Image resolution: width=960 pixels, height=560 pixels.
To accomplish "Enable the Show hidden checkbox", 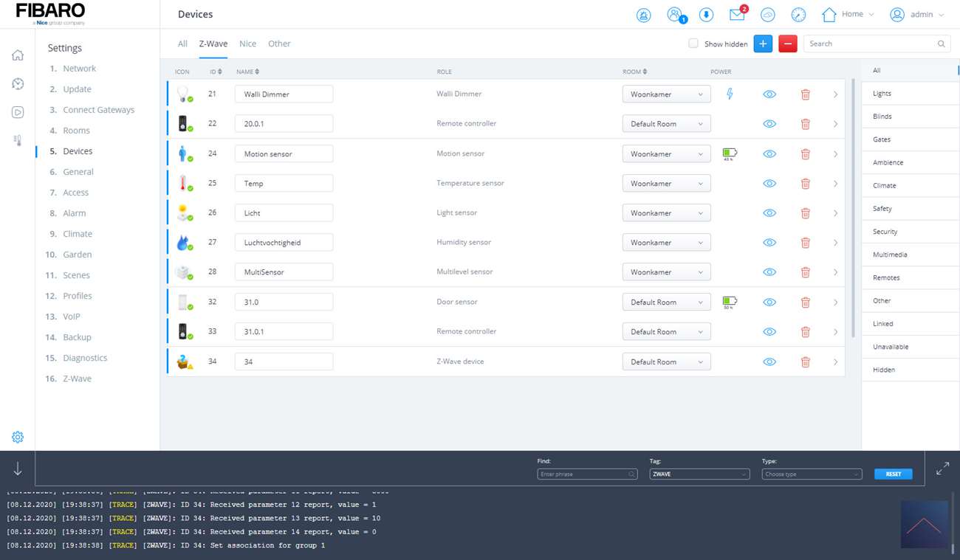I will (693, 44).
